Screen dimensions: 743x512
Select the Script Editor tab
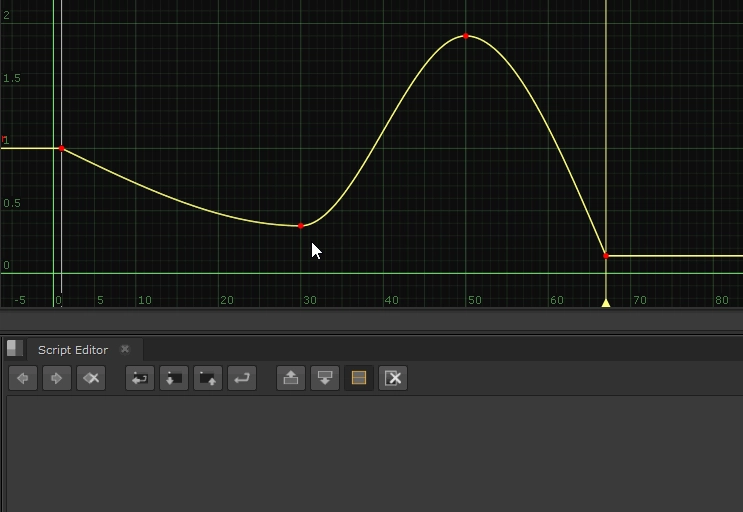pos(73,350)
